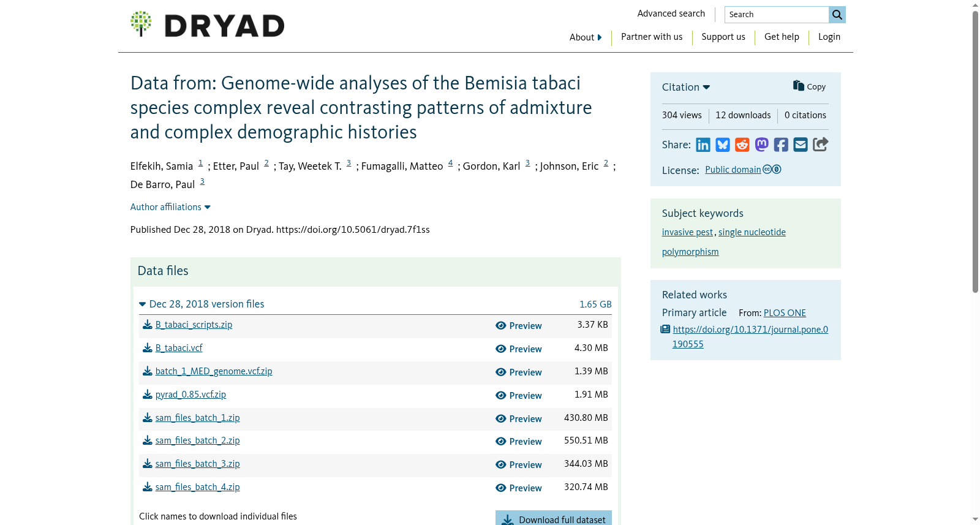
Task: Preview batch_1_MED_genome.vcf.zip file
Action: (519, 372)
